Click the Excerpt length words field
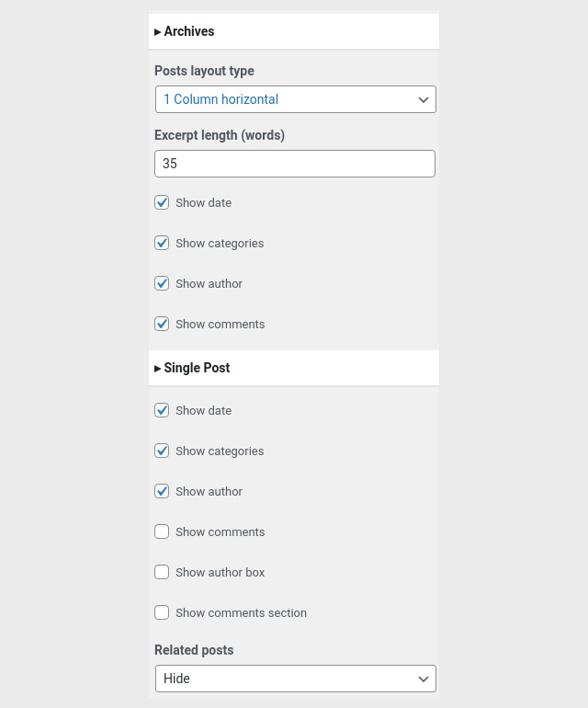 [295, 164]
